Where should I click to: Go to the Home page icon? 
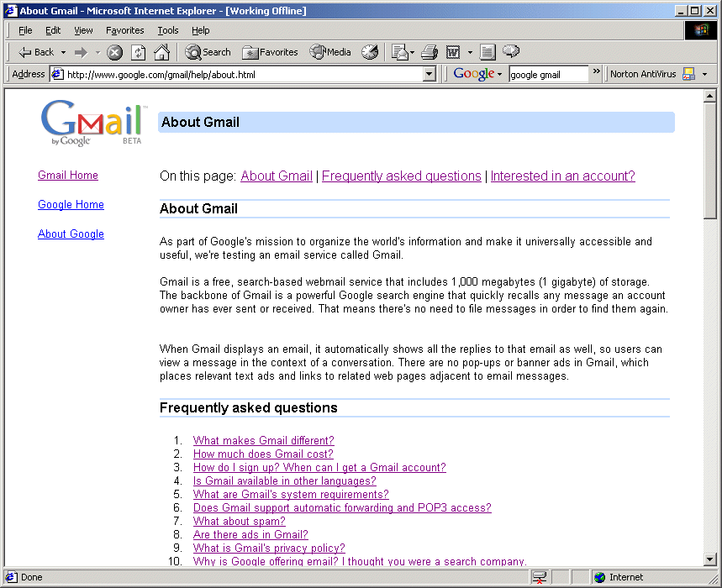(x=161, y=52)
